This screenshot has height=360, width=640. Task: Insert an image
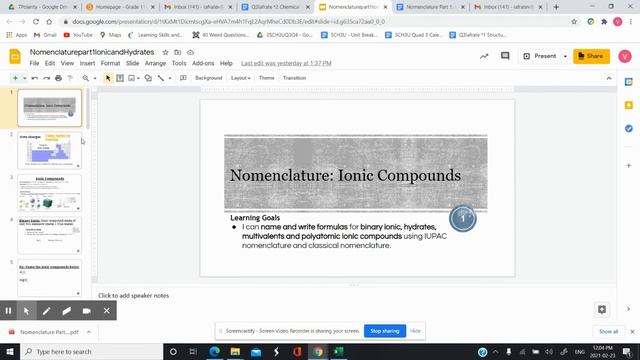pos(131,78)
